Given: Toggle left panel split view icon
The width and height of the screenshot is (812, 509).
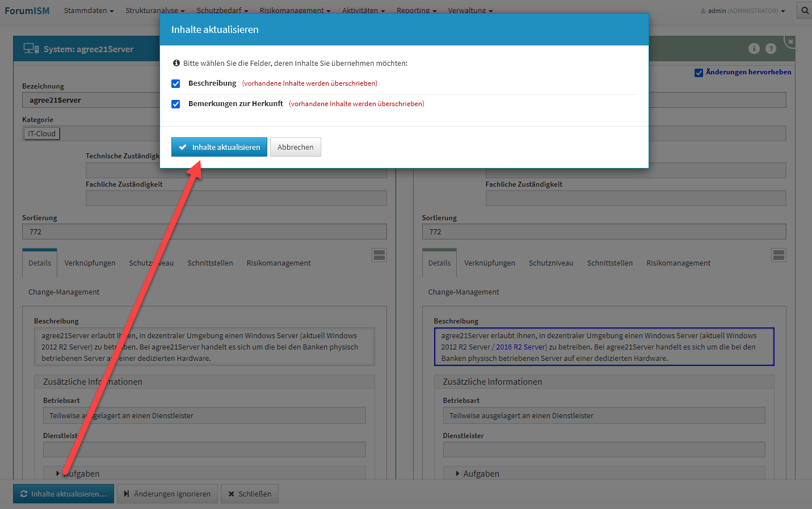Looking at the screenshot, I should click(x=379, y=255).
